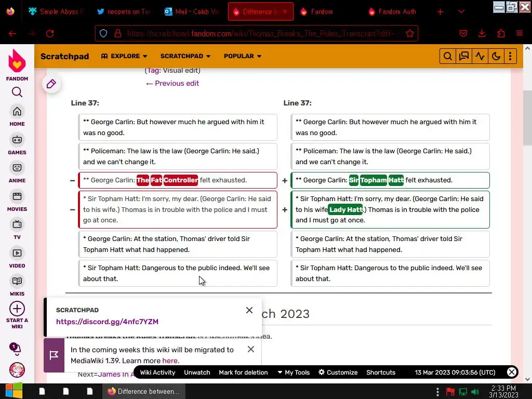The height and width of the screenshot is (399, 532).
Task: Reload the page
Action: tap(50, 34)
